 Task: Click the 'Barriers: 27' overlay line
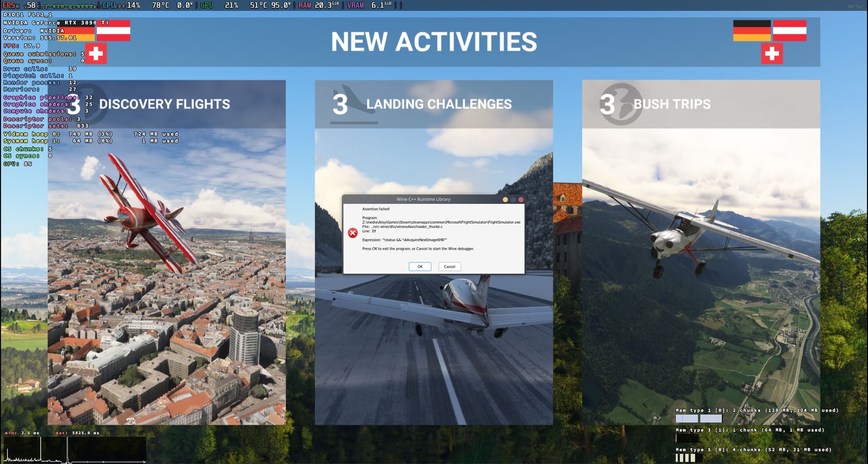40,90
